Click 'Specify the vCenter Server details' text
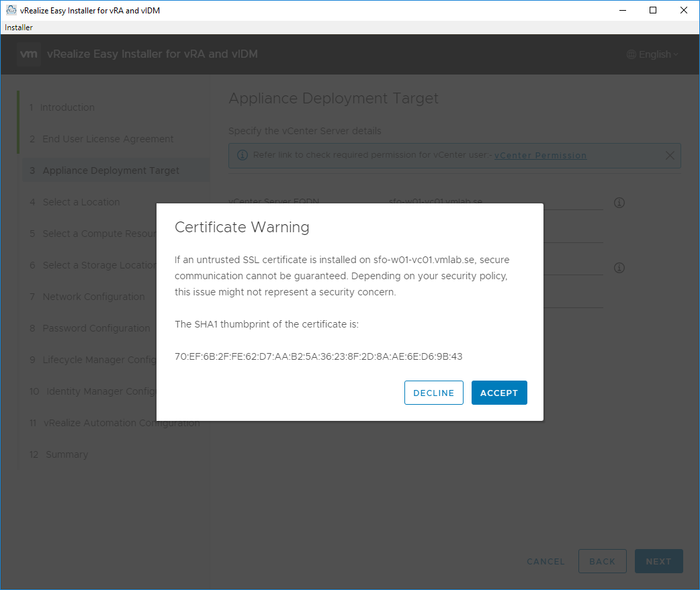The height and width of the screenshot is (590, 700). (x=305, y=131)
